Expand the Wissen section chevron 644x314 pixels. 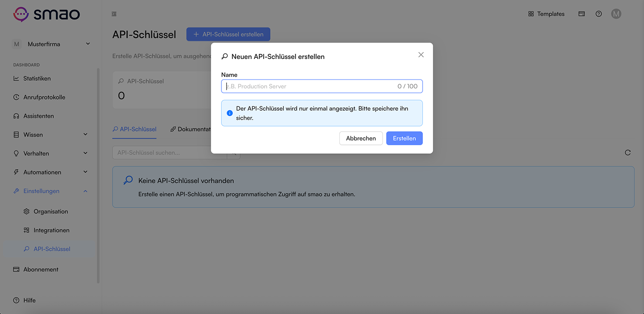coord(85,135)
